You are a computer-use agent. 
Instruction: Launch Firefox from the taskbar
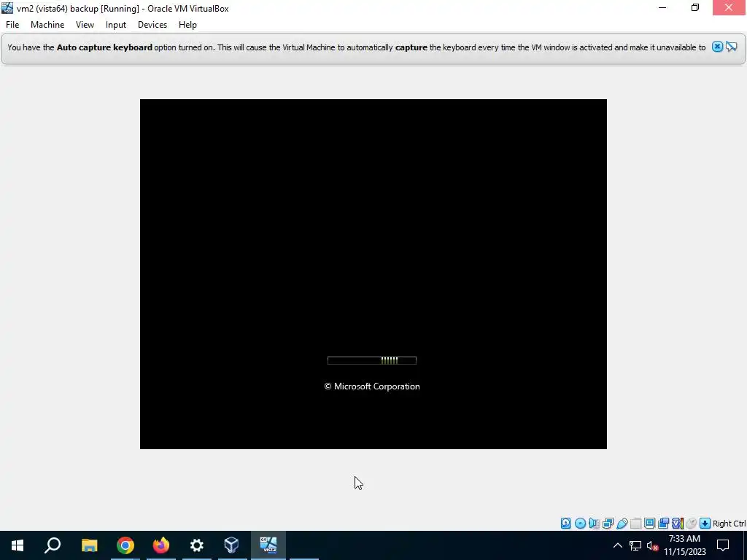[161, 545]
